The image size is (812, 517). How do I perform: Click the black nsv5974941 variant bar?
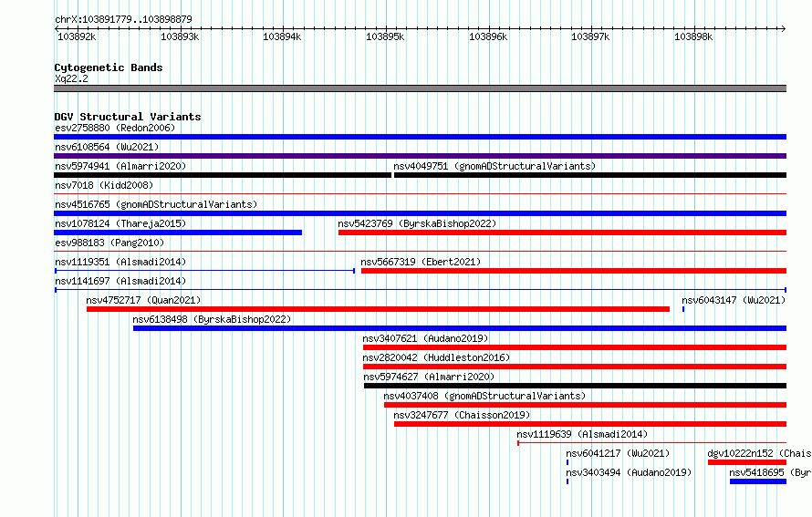point(223,175)
